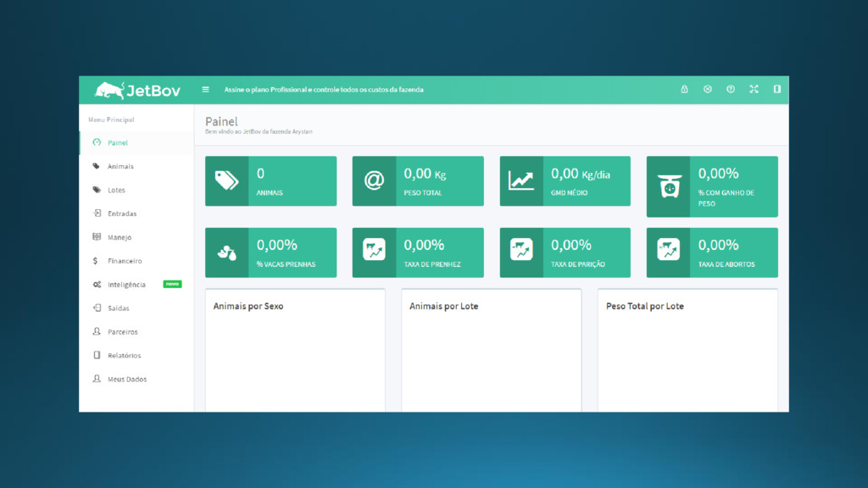Click the 'Animais por Sexo' panel title

[x=248, y=306]
